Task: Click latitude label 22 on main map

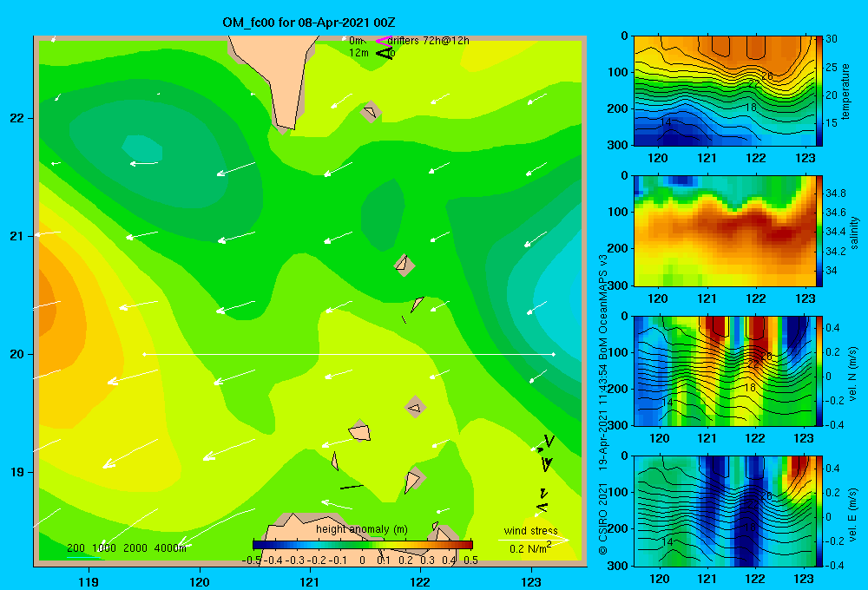Action: (17, 118)
